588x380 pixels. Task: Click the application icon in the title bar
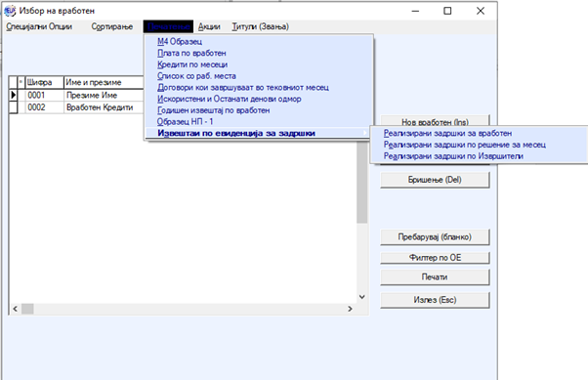[x=10, y=11]
